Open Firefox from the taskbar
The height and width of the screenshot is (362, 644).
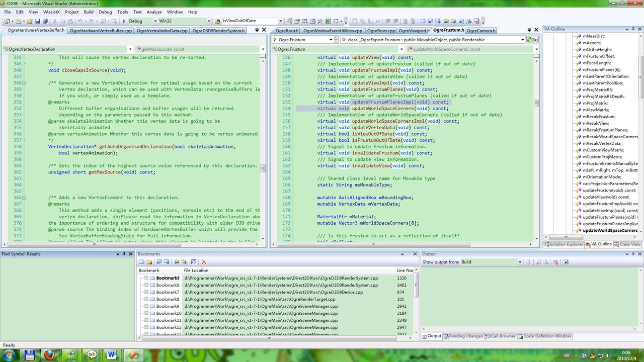49,355
